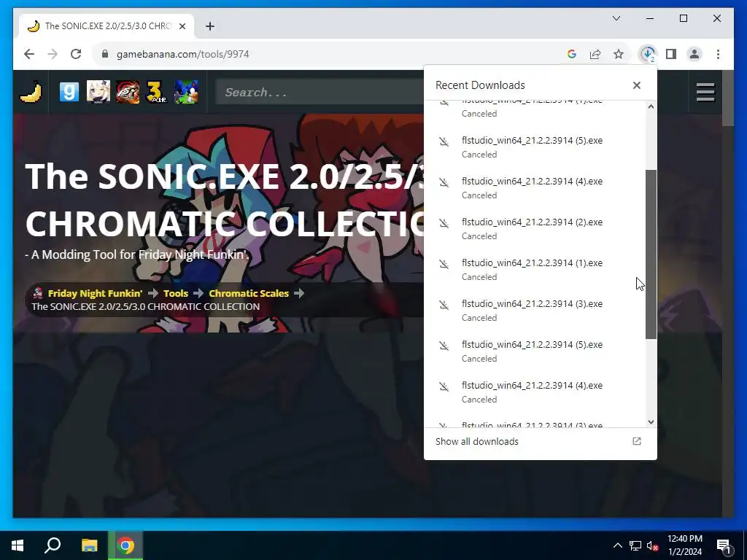Click share this page icon
Screen dimensions: 747x560
point(595,54)
